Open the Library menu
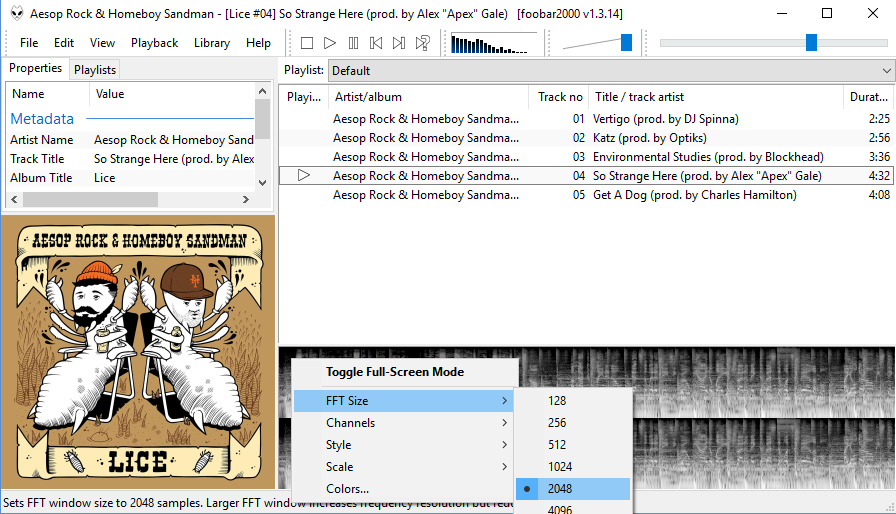Image resolution: width=896 pixels, height=514 pixels. (211, 43)
